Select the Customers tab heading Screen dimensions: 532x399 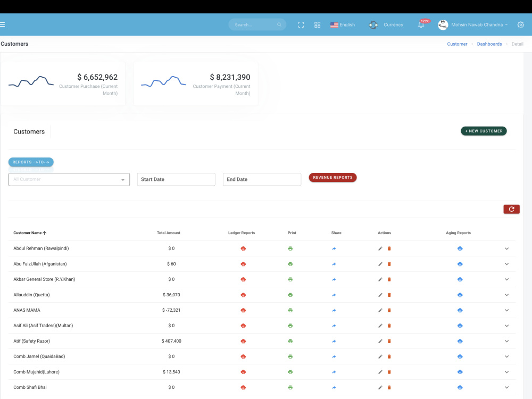29,131
